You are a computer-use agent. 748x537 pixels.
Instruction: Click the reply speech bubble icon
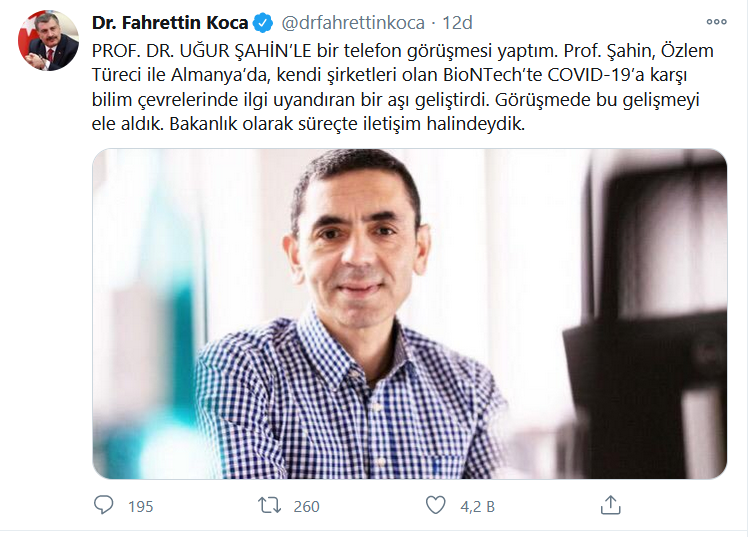point(104,505)
